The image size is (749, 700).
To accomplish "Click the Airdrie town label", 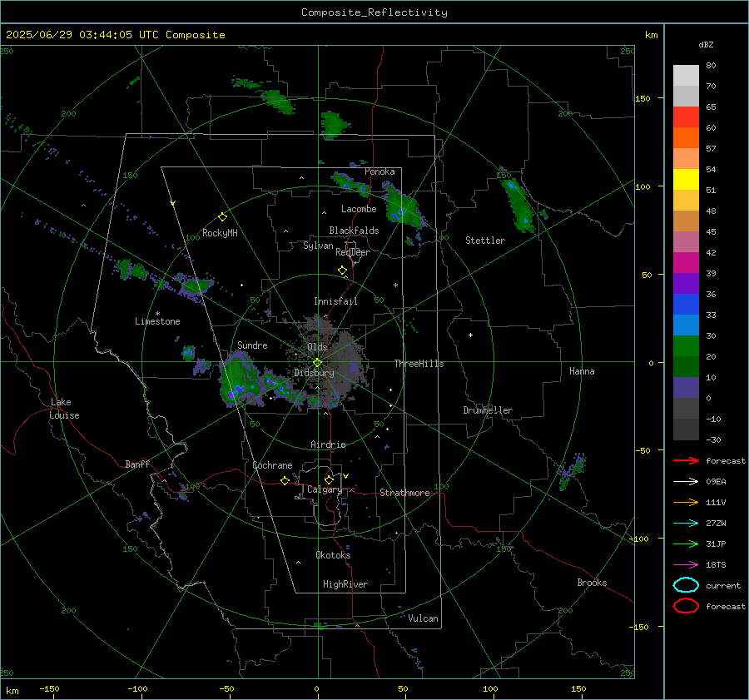I will coord(328,444).
